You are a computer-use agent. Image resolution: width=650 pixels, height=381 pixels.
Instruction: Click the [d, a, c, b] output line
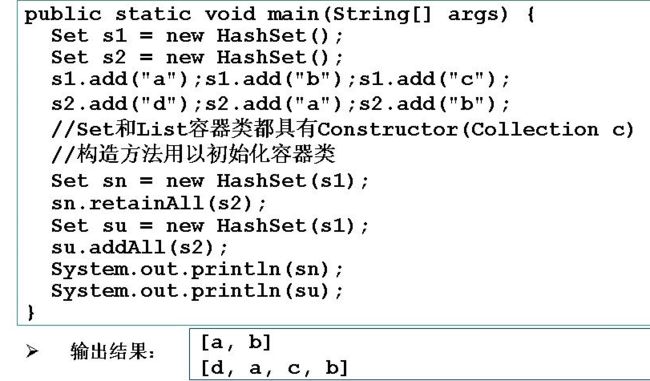point(274,368)
